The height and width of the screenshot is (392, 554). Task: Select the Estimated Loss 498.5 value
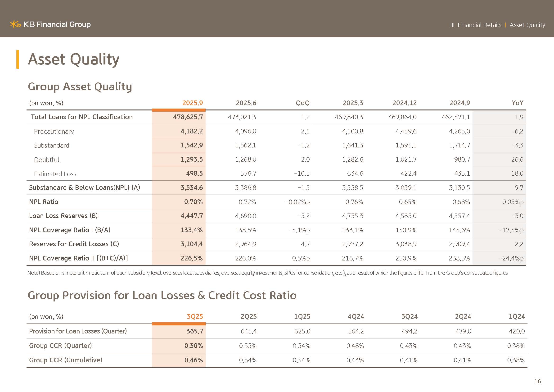pos(194,173)
